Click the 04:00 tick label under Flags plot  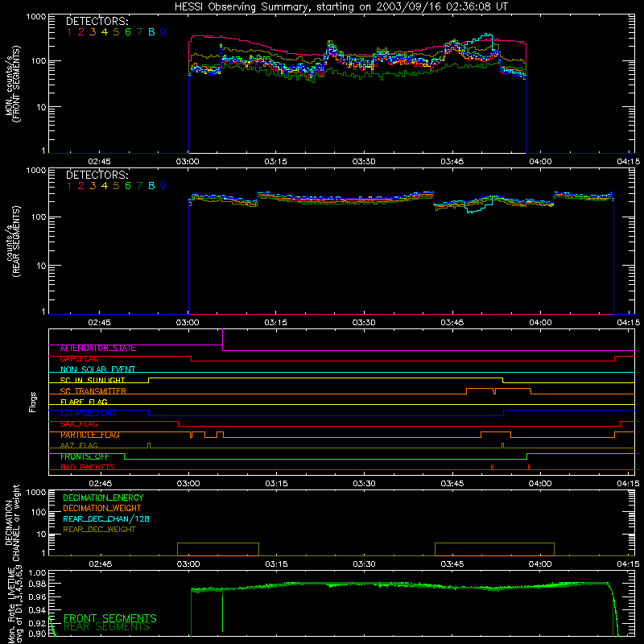[540, 484]
